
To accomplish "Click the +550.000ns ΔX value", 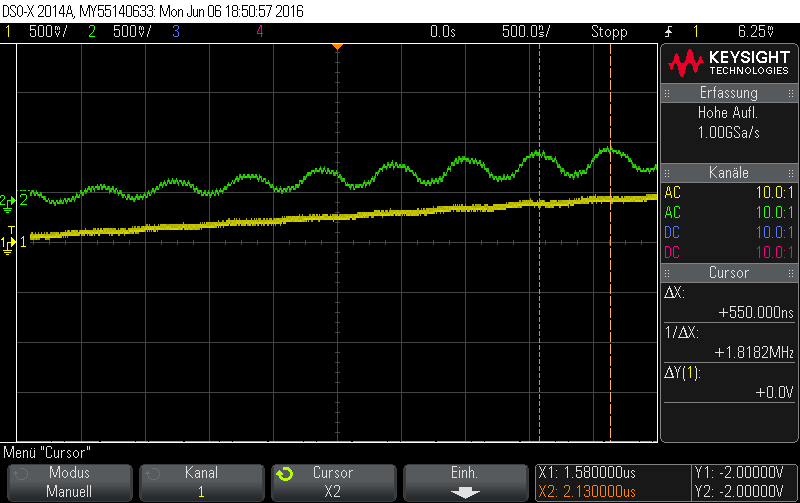I will pos(756,313).
